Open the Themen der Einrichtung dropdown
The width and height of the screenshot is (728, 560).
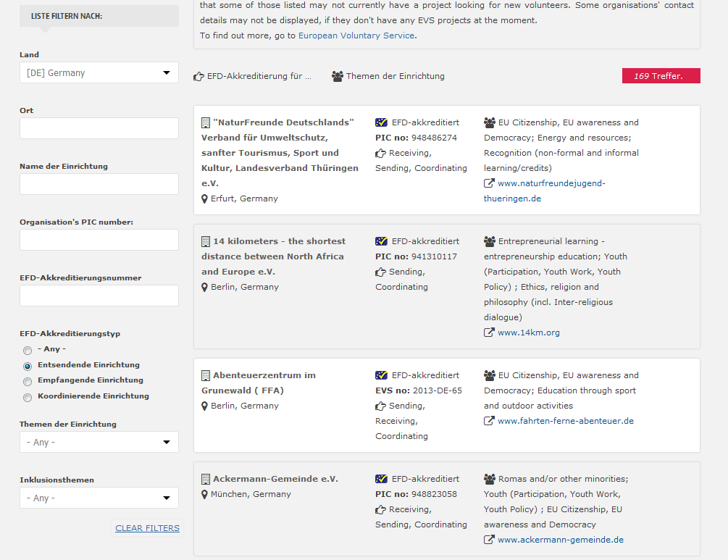99,442
